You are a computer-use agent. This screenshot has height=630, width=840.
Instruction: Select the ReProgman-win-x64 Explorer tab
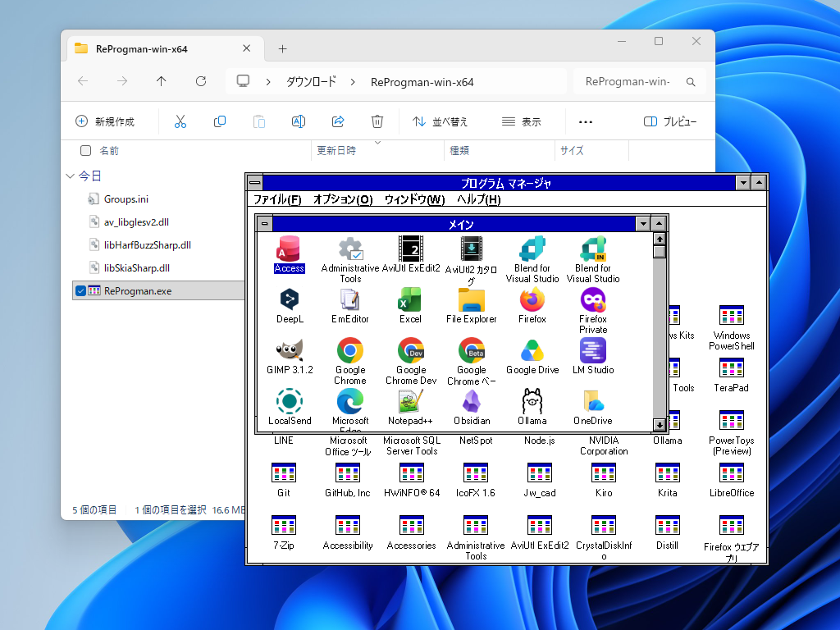point(165,48)
